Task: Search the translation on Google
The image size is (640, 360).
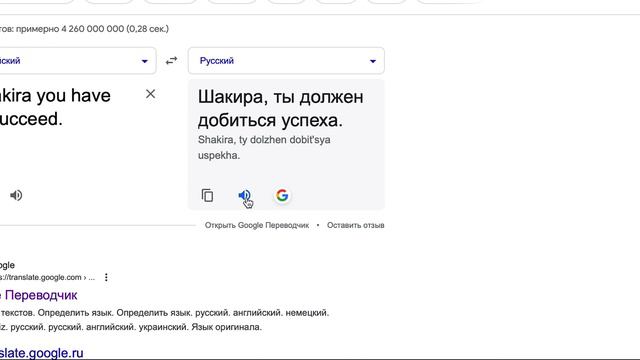Action: pyautogui.click(x=282, y=196)
